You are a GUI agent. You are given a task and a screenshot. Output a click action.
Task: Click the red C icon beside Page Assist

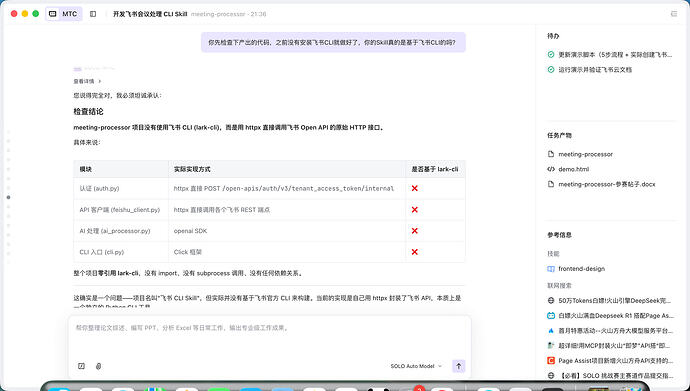551,360
